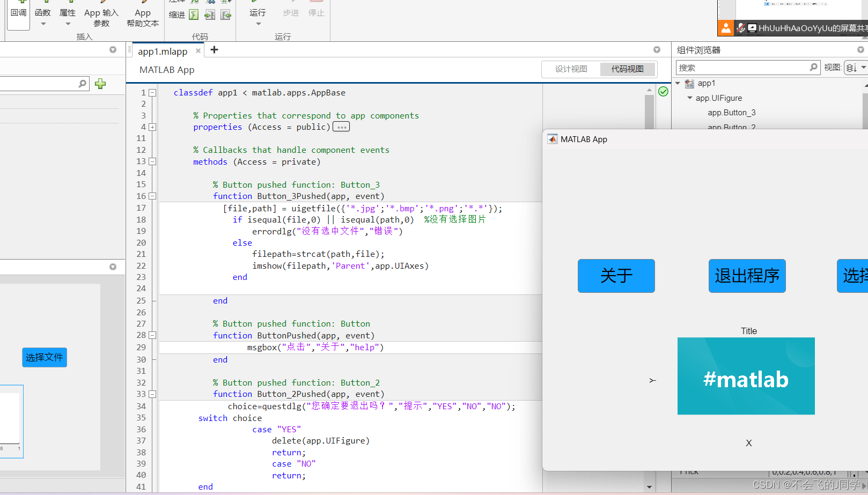Open the 运行 dropdown arrow
Screen dimensions: 868x495
(x=258, y=24)
